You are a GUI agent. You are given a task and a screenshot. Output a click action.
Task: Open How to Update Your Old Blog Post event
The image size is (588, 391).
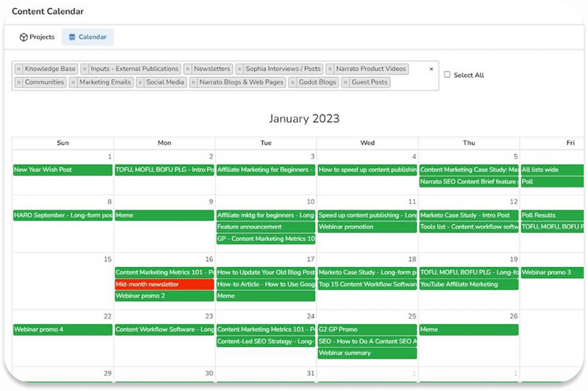266,273
